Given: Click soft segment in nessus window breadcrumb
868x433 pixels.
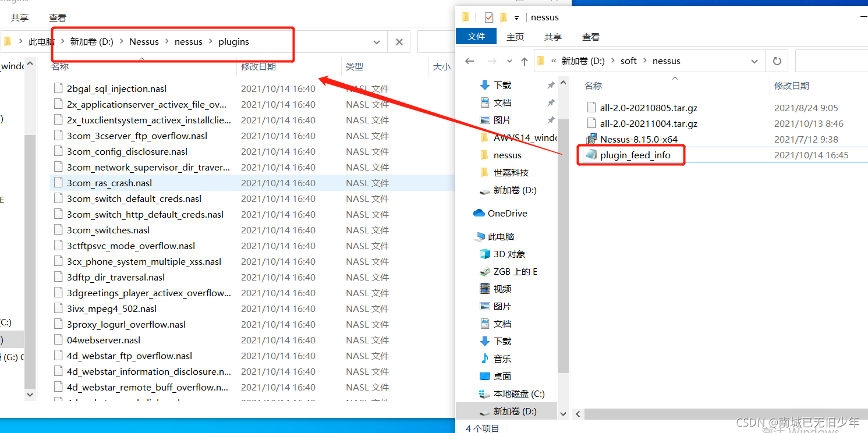Looking at the screenshot, I should click(628, 61).
